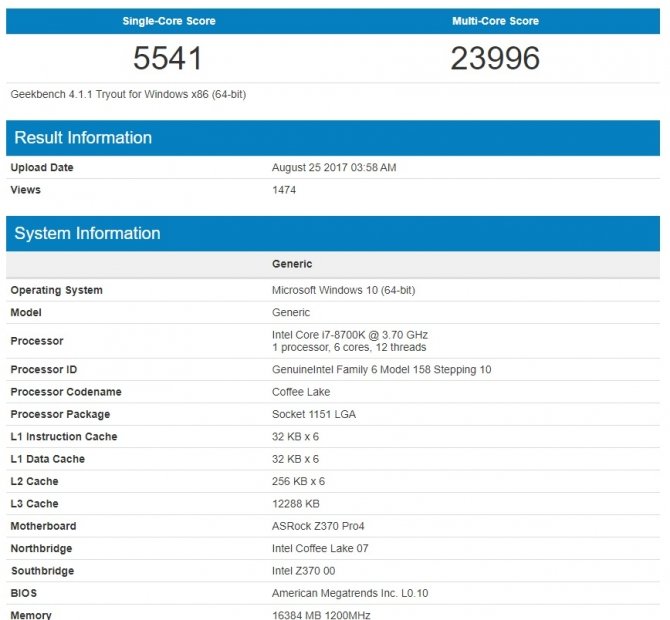
Task: Click the L3 Cache label
Action: tap(34, 504)
